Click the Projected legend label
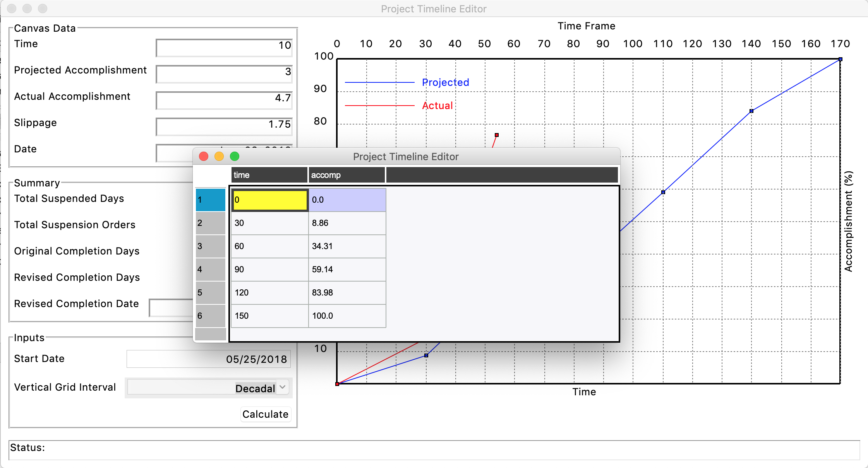This screenshot has width=868, height=468. [x=446, y=82]
